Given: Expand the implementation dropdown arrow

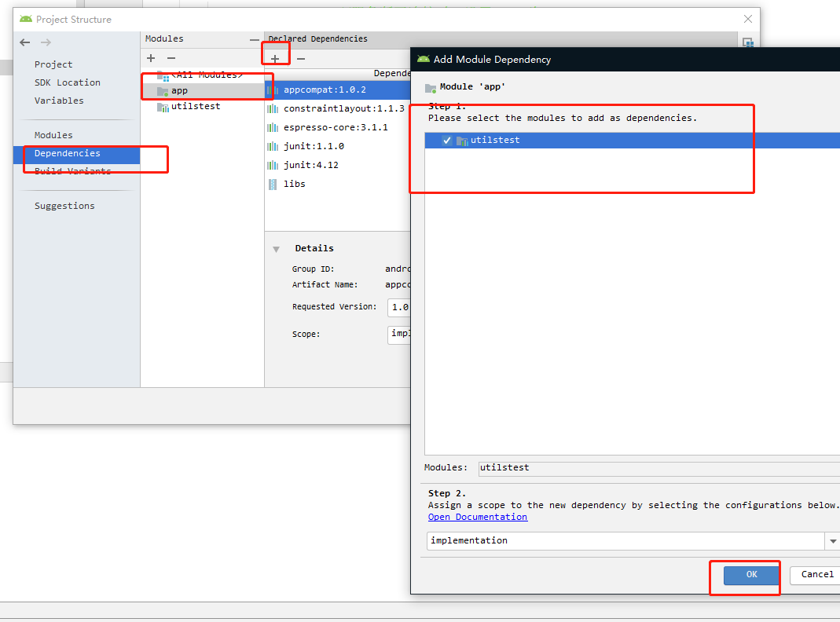Looking at the screenshot, I should 832,541.
